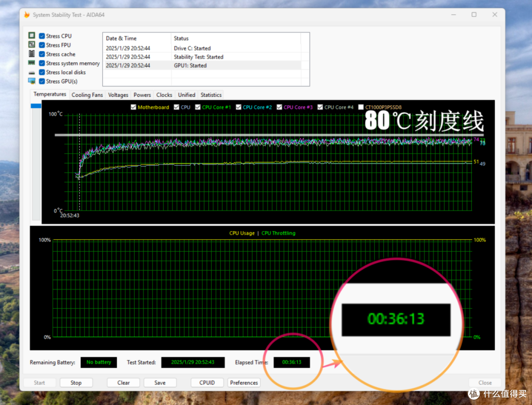Click the CPU chip icon beside Stress CPU

point(32,35)
